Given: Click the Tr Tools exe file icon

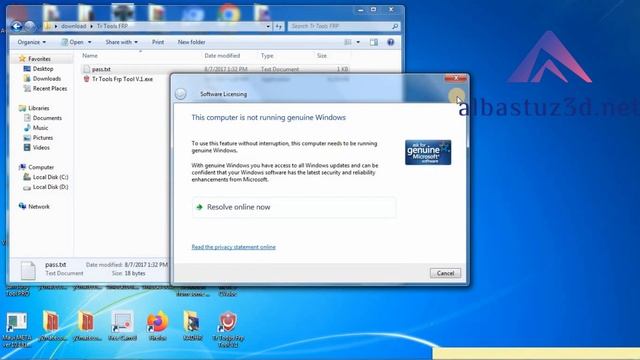Looking at the screenshot, I should coord(87,79).
